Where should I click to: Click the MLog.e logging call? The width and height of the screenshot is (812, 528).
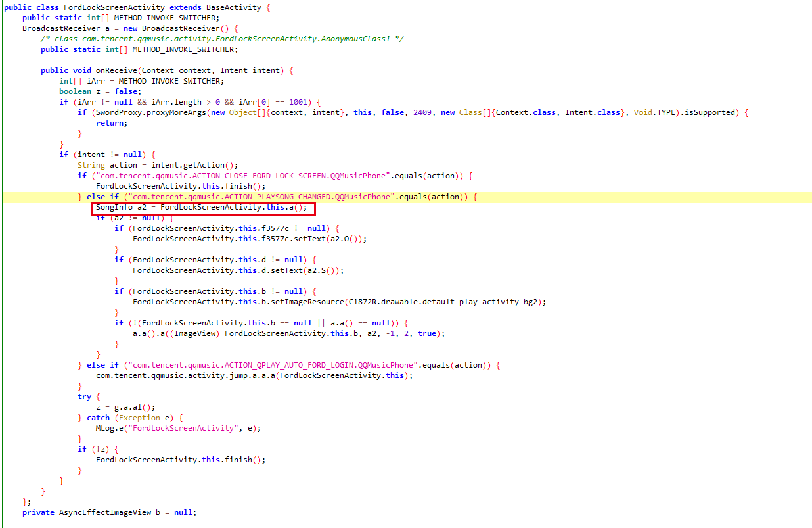[x=178, y=428]
